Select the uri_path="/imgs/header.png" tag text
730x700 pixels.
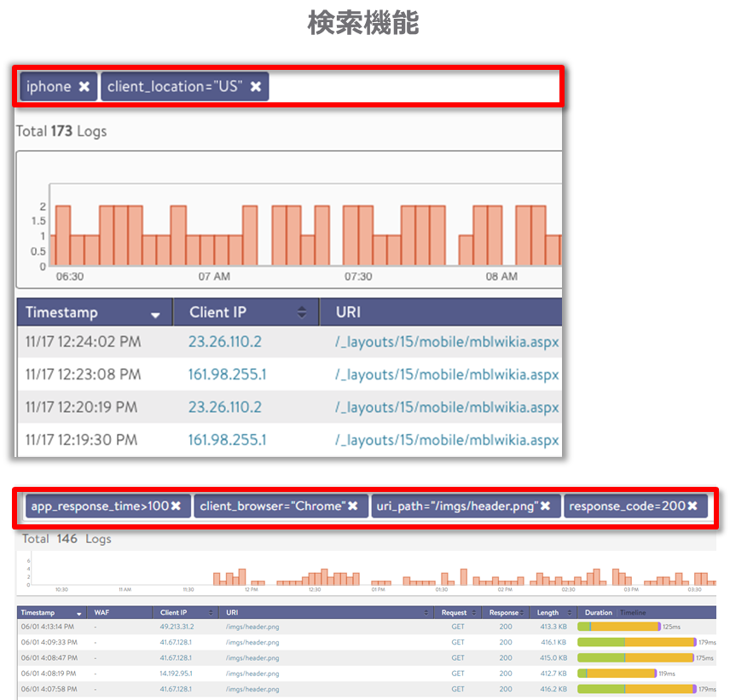pos(458,506)
